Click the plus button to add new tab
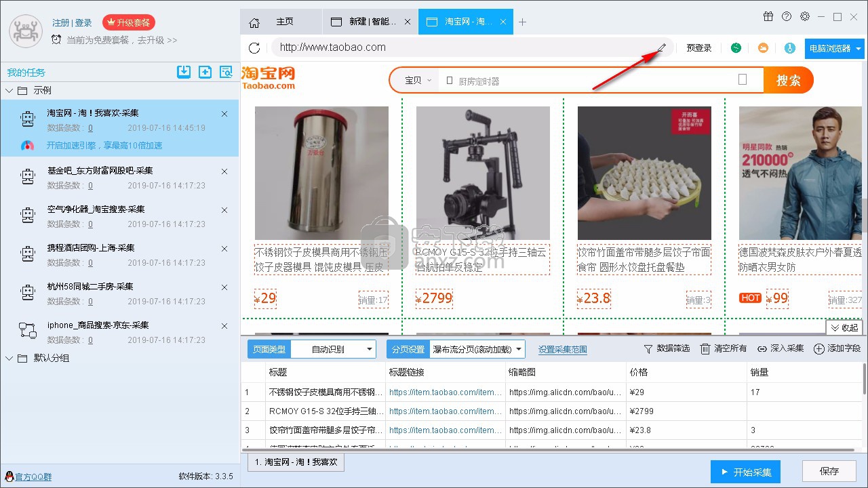 [x=522, y=22]
